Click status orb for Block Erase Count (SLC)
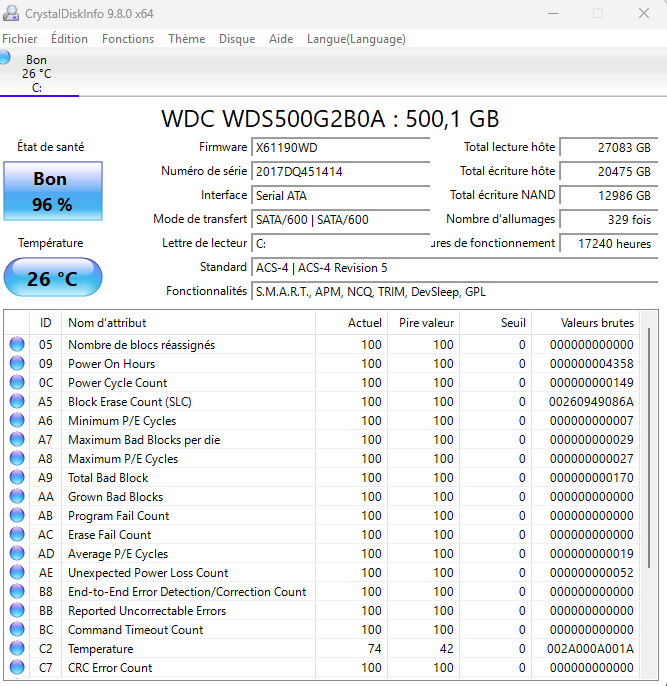The image size is (667, 686). [x=17, y=401]
